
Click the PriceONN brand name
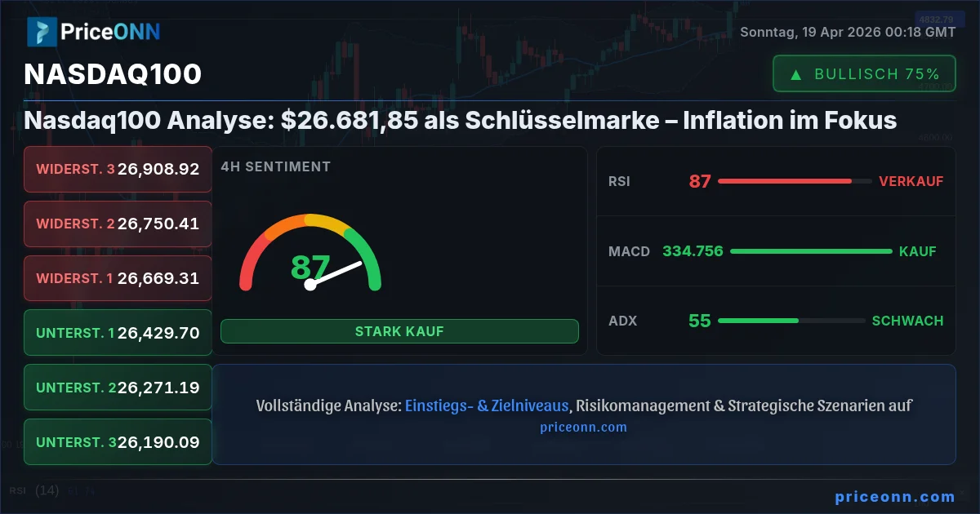click(110, 32)
